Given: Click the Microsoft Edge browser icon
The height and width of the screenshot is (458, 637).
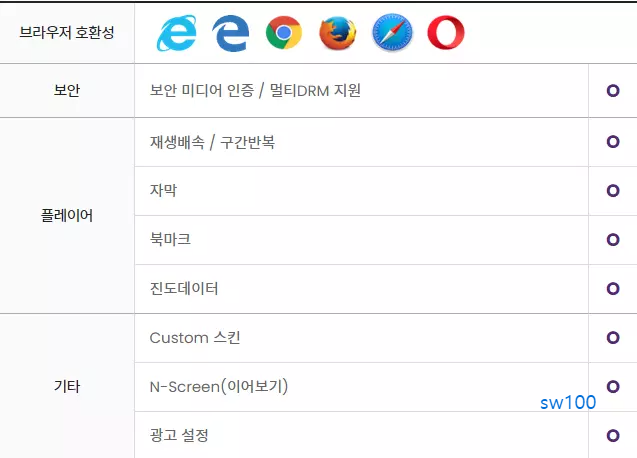Looking at the screenshot, I should tap(230, 33).
